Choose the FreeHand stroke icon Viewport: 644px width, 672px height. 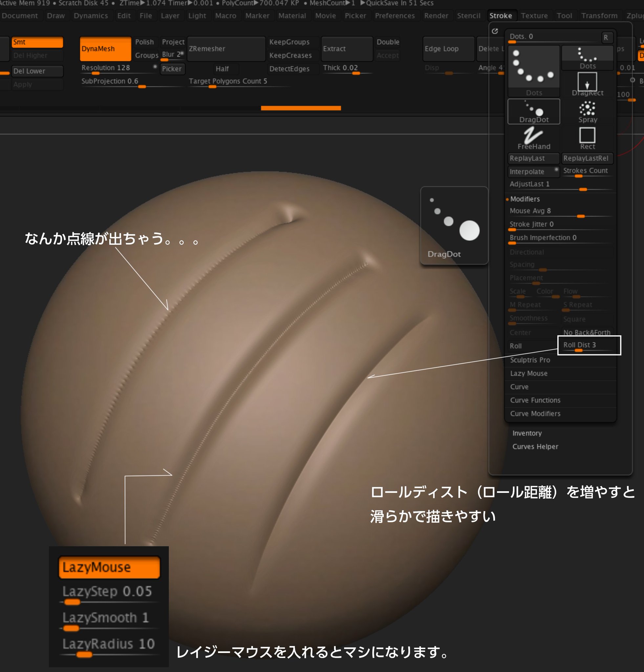(533, 138)
